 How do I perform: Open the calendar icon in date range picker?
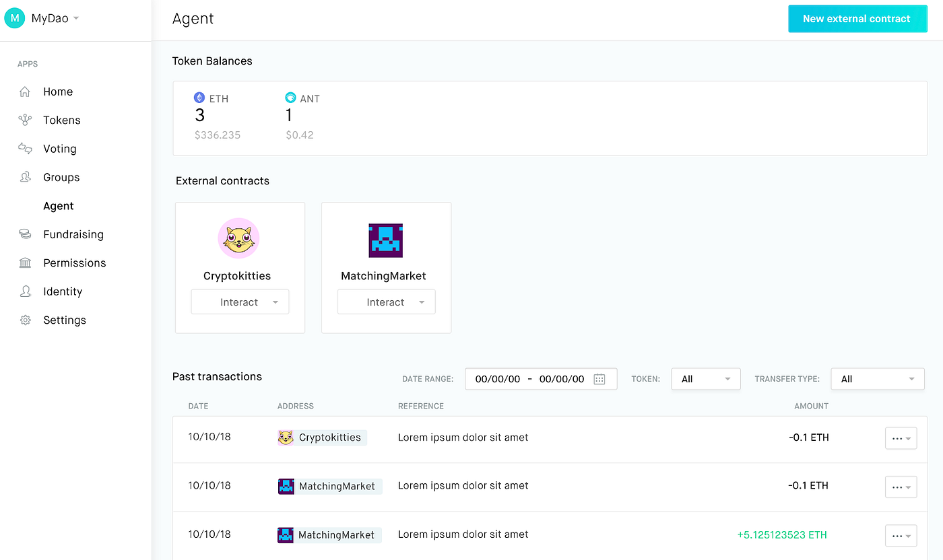pyautogui.click(x=599, y=378)
